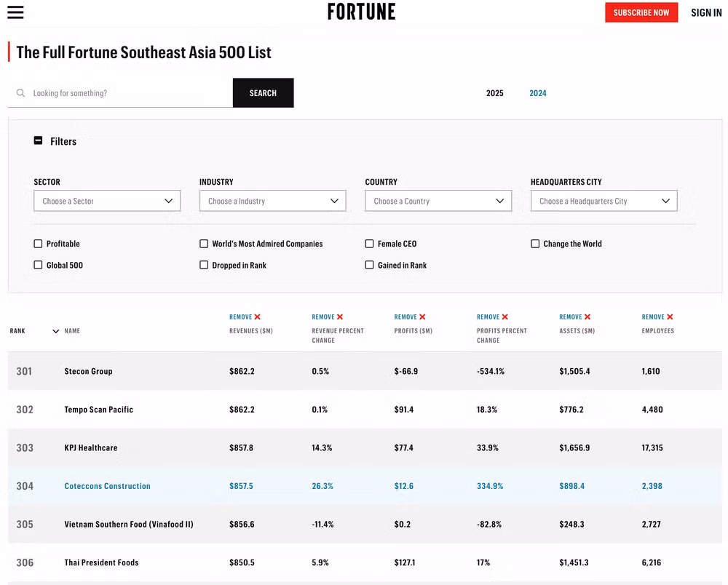Remove the Revenues ($M) column
Screen dimensions: 728x585
tap(245, 317)
